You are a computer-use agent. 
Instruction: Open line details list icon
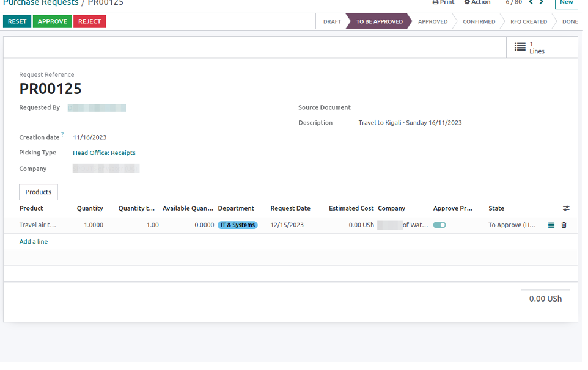pyautogui.click(x=551, y=225)
